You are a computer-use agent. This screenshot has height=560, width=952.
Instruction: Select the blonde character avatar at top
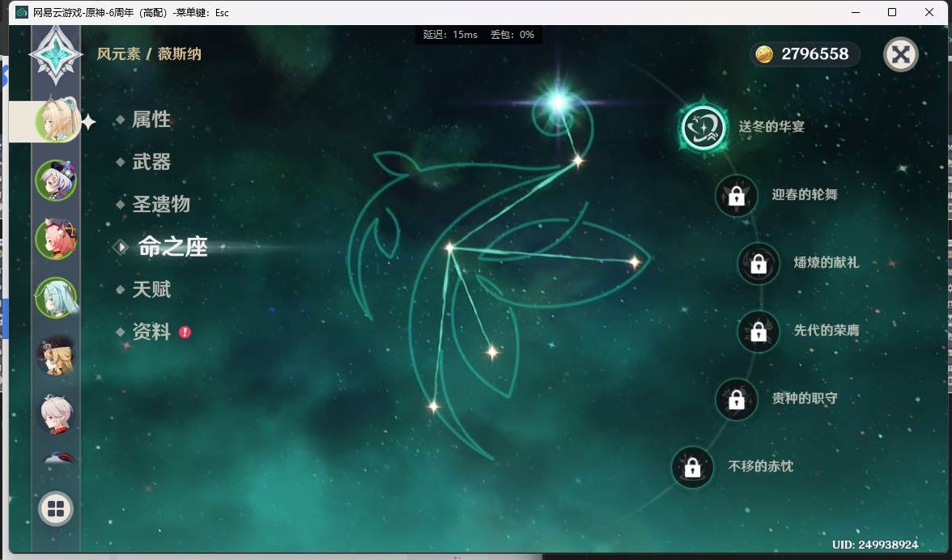[57, 120]
